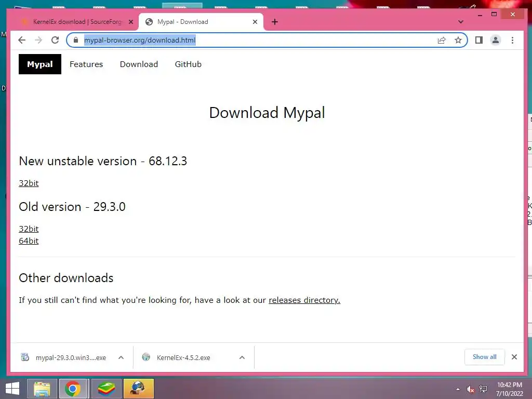Bookmark this page with the star icon

pos(458,41)
